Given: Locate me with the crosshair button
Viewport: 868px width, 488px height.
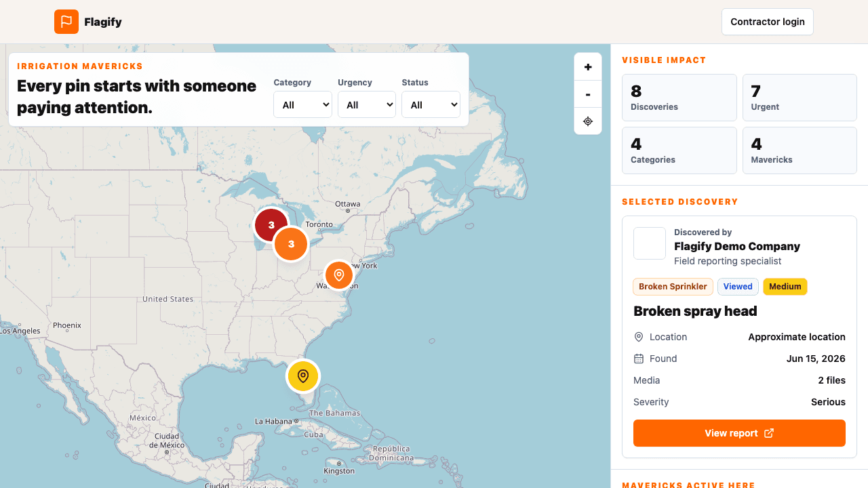Looking at the screenshot, I should 588,121.
